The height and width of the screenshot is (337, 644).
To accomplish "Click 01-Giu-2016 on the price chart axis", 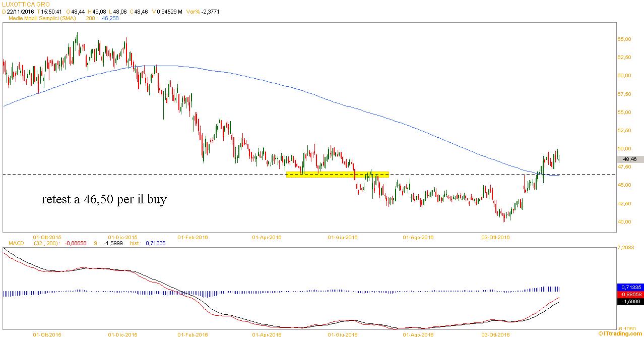I will (343, 237).
